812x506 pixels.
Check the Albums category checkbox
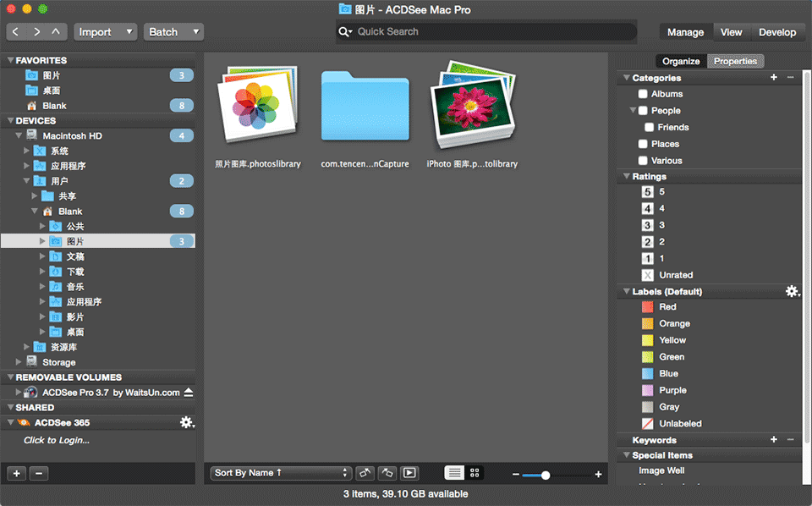tap(642, 93)
